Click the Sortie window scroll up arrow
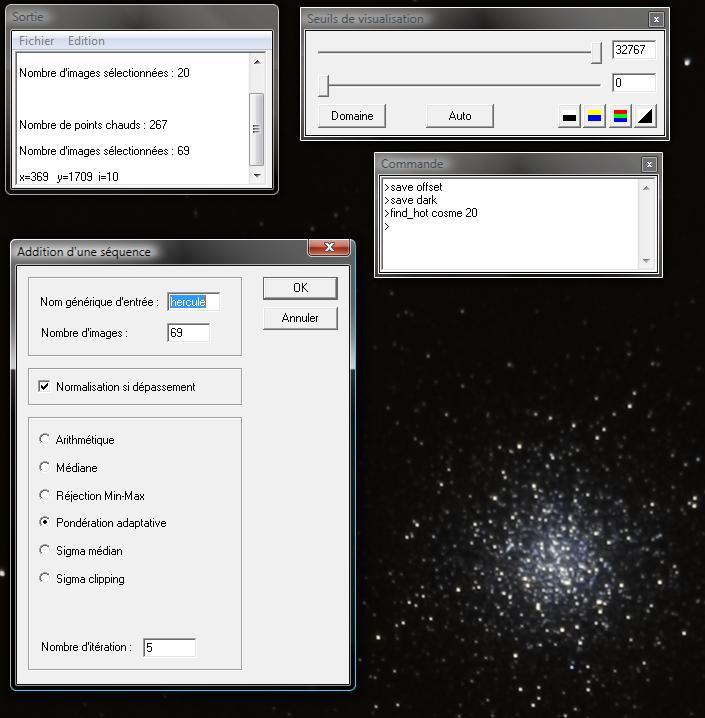 pos(257,62)
